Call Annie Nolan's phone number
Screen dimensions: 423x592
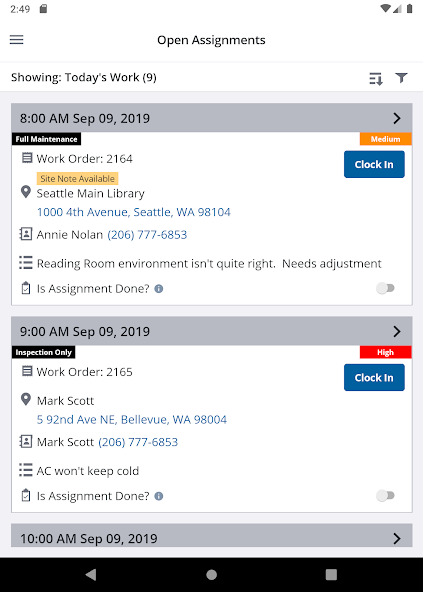coord(147,235)
